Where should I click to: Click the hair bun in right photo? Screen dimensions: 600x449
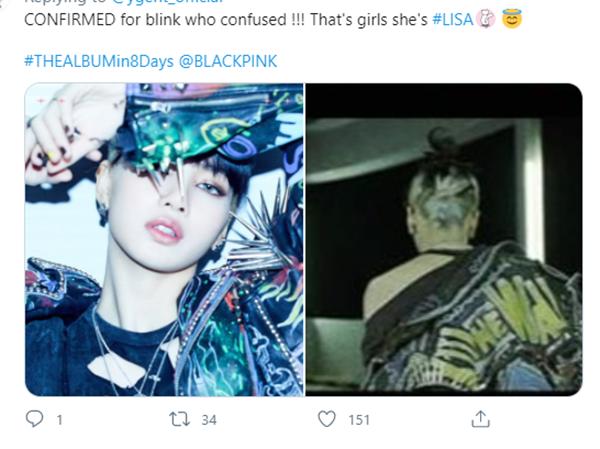[x=442, y=139]
